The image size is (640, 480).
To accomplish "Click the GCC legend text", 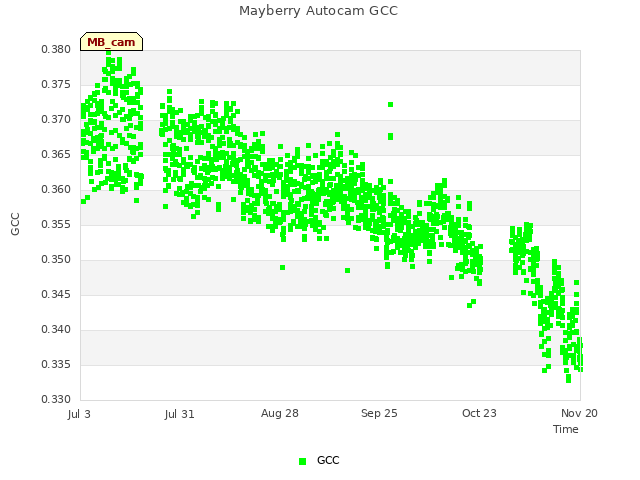I will (328, 460).
